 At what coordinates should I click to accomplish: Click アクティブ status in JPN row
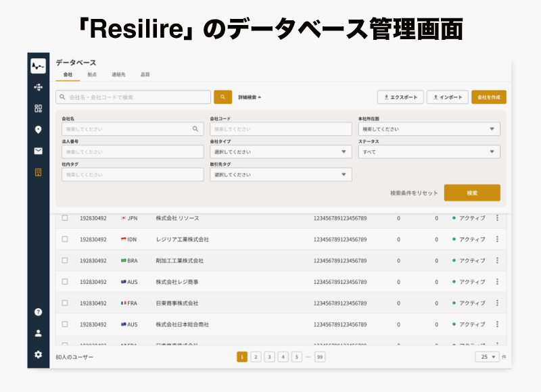(469, 218)
